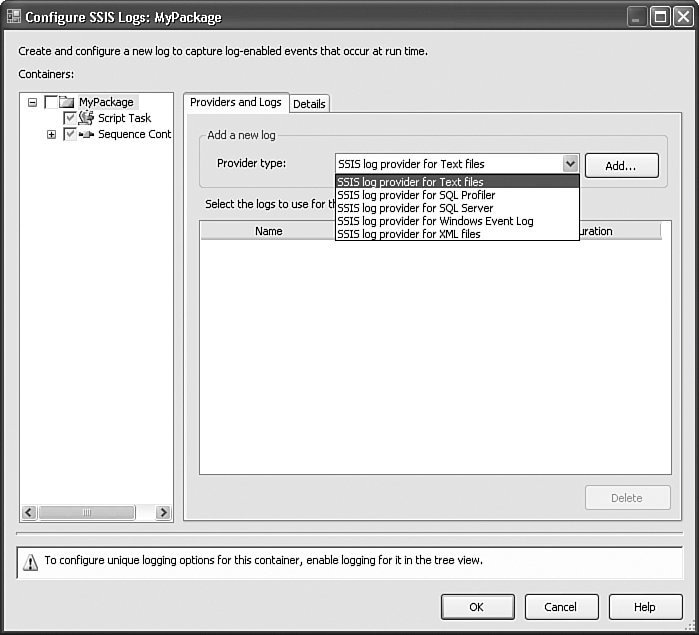Collapse the MyPackage tree node
The image size is (699, 635).
(32, 103)
